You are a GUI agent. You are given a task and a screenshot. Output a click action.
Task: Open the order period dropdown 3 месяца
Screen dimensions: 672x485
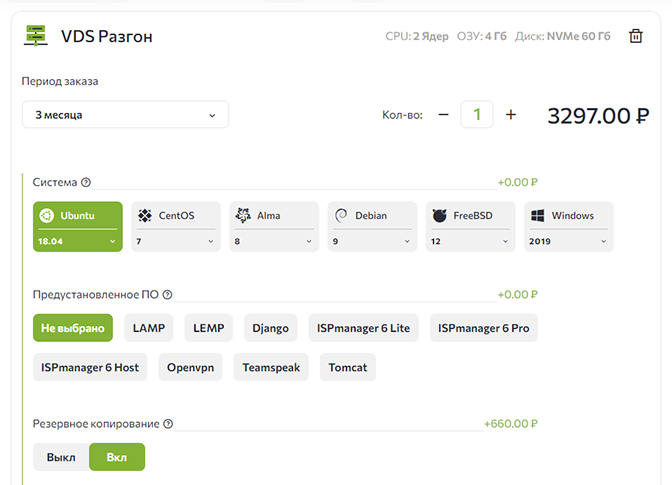(x=125, y=115)
